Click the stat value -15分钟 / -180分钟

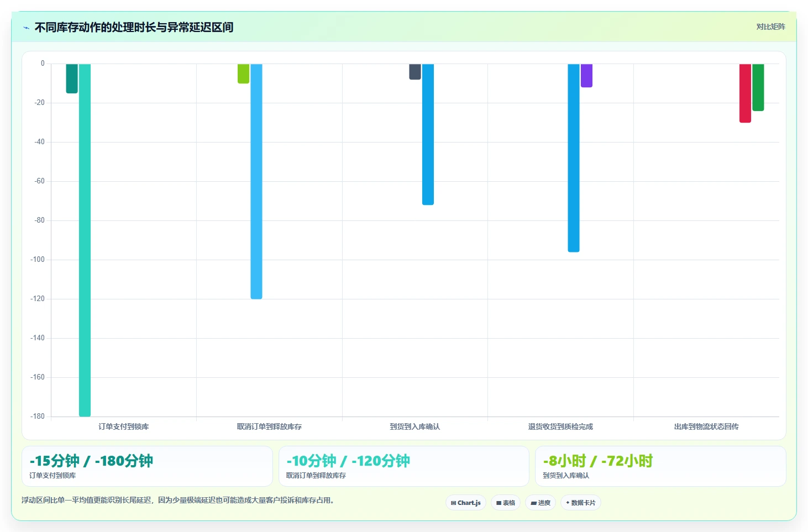pyautogui.click(x=91, y=461)
